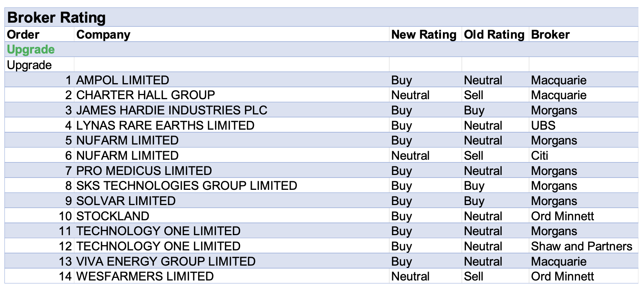Select the Broker column header
The image size is (644, 292).
[550, 35]
